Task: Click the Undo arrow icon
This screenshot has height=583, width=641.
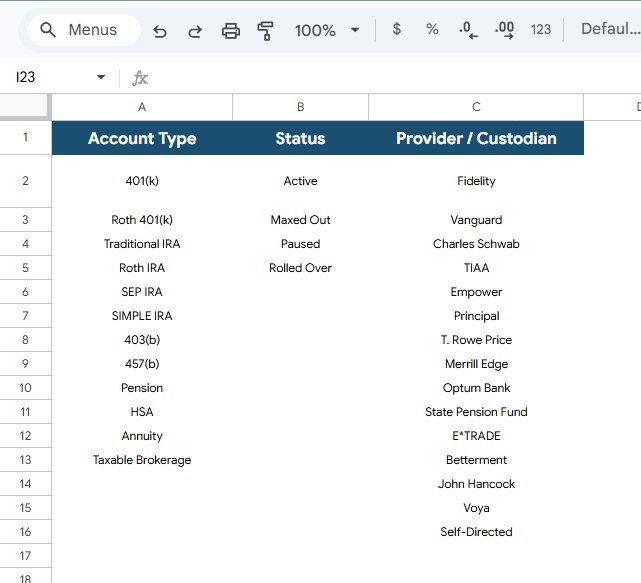Action: coord(160,31)
